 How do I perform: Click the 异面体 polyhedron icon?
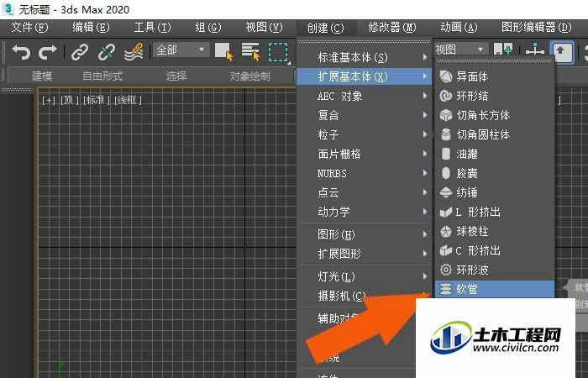[445, 76]
